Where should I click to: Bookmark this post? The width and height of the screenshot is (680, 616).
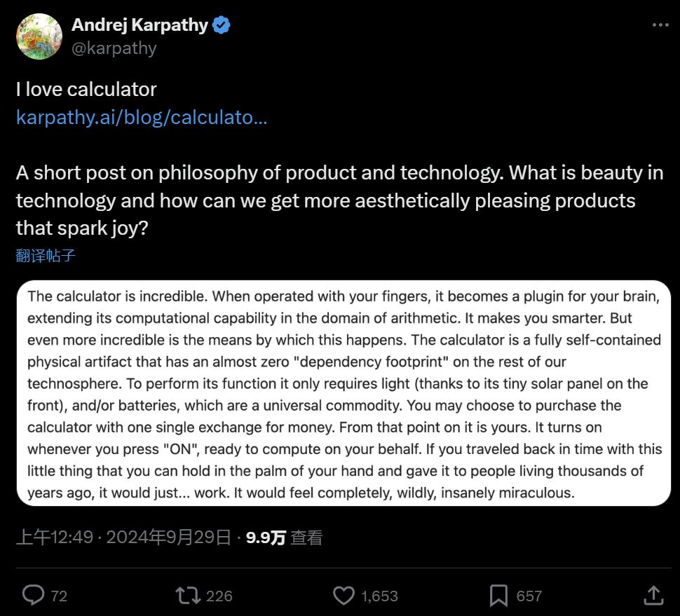click(x=498, y=595)
